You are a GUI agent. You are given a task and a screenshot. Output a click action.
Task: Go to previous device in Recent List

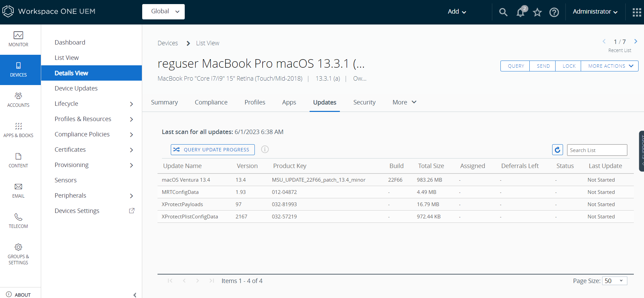[604, 42]
